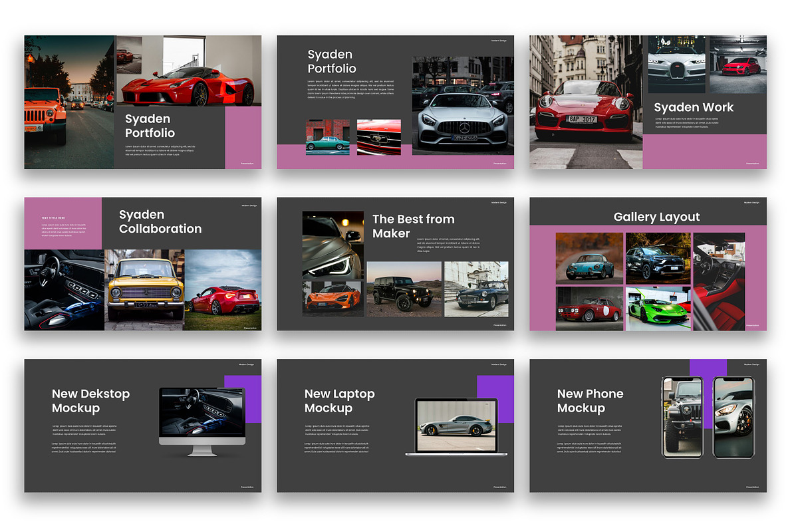Click the 'Gallery Layout' title
Screen dimensions: 798x532
pyautogui.click(x=656, y=217)
